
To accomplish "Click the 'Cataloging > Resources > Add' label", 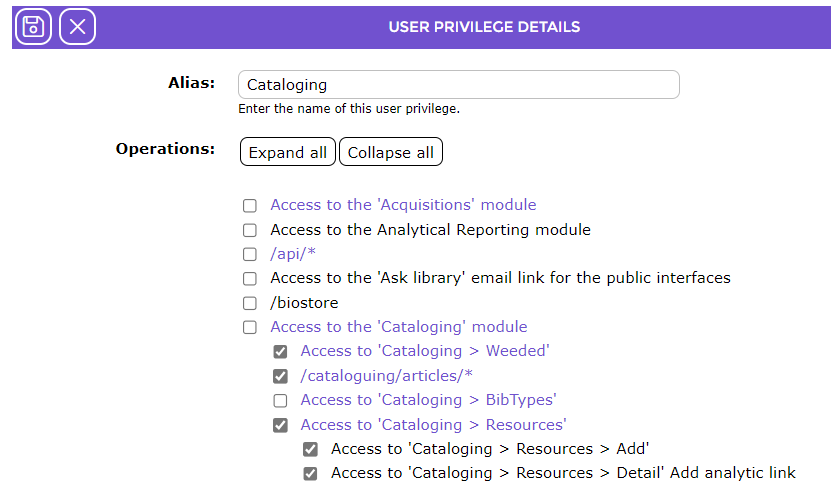I will (490, 449).
